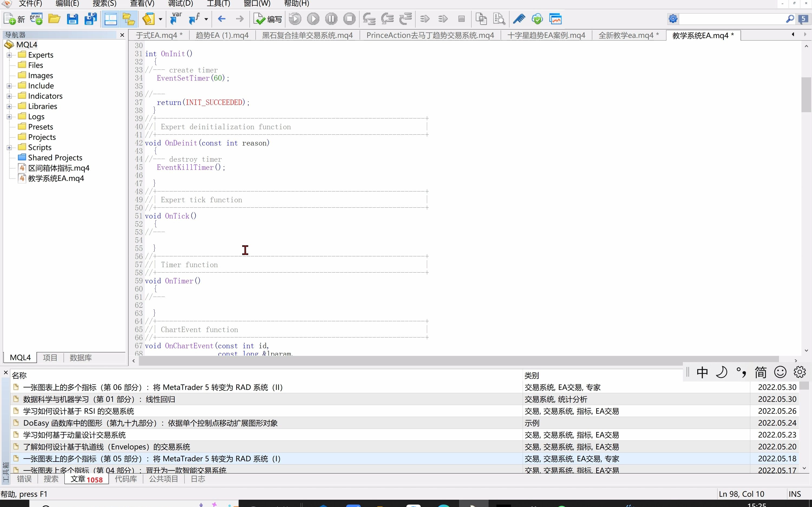Expand the Indicators folder tree node
Image resolution: width=812 pixels, height=507 pixels.
click(9, 96)
